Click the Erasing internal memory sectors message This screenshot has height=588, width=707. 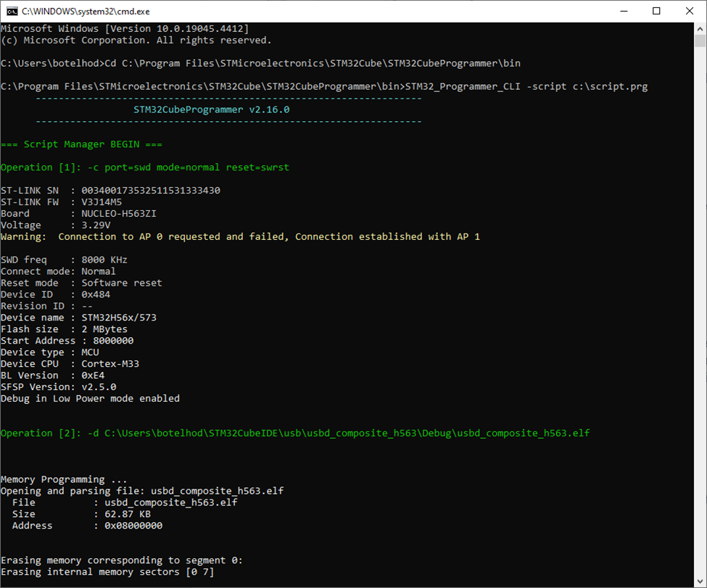tap(109, 571)
